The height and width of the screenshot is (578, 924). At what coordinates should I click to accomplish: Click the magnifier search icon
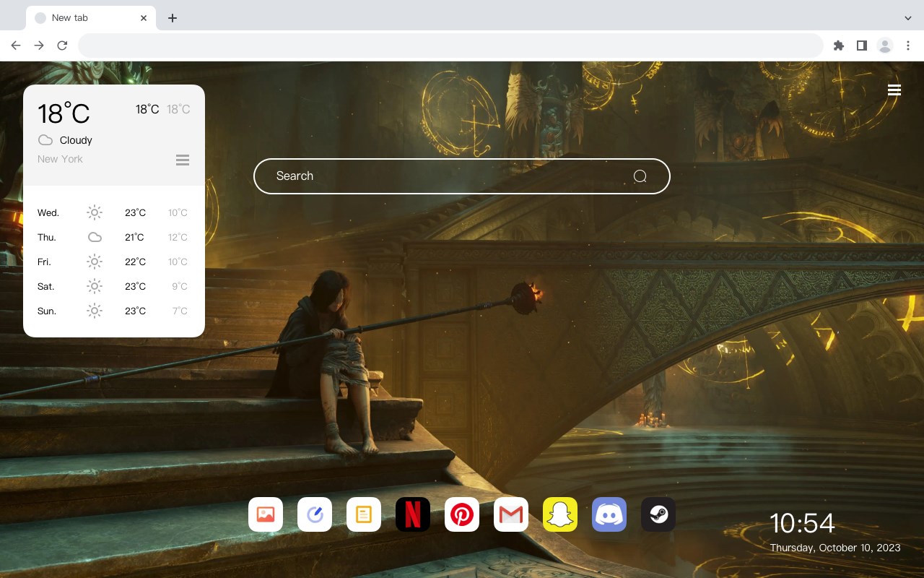point(640,176)
